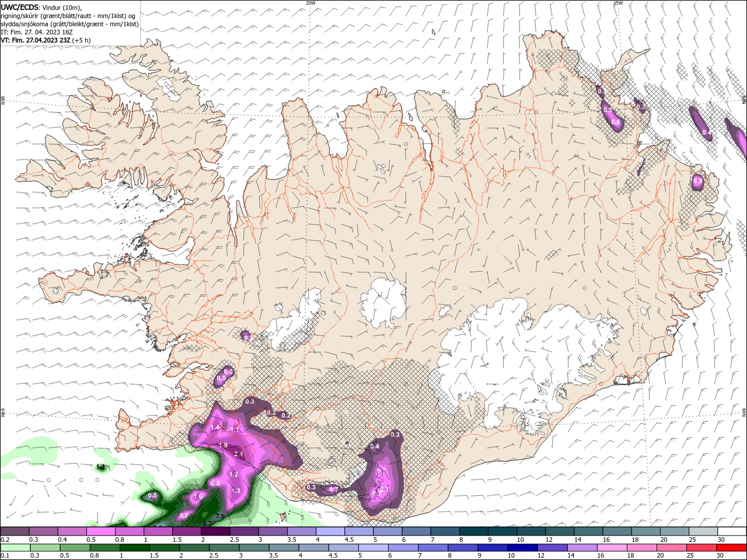The height and width of the screenshot is (560, 747).
Task: Click the dull mauve 0.2 swatch in upper legend
Action: [x=15, y=531]
